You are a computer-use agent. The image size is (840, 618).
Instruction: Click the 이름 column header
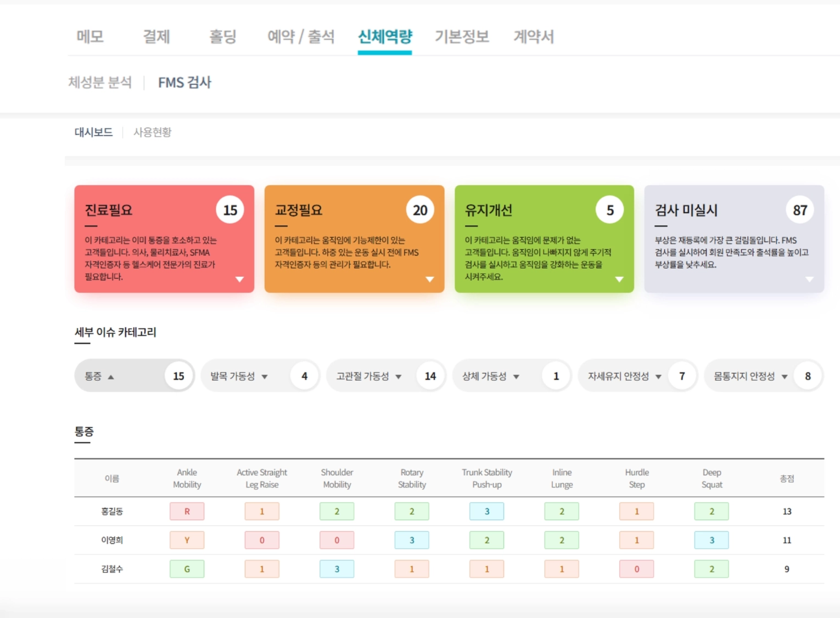pyautogui.click(x=112, y=478)
